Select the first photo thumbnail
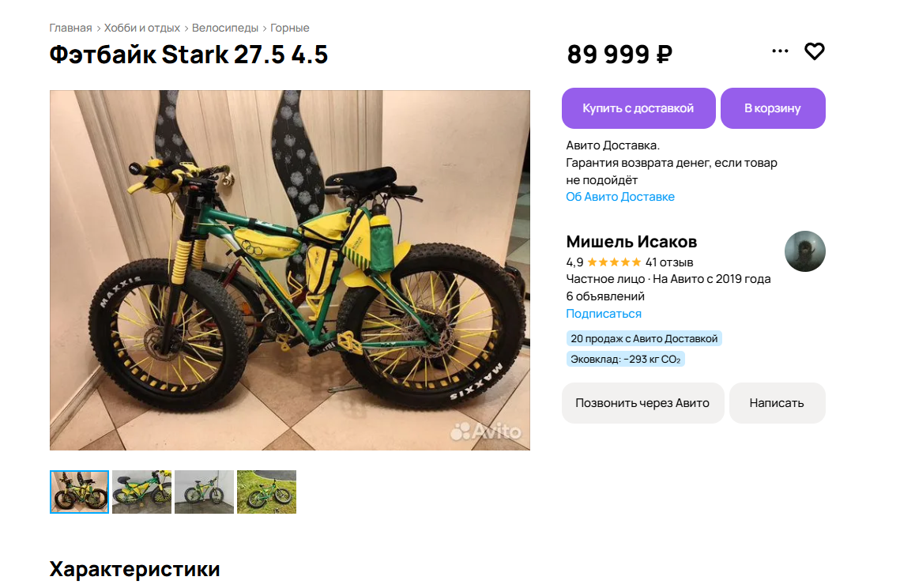This screenshot has width=900, height=588. [x=79, y=492]
